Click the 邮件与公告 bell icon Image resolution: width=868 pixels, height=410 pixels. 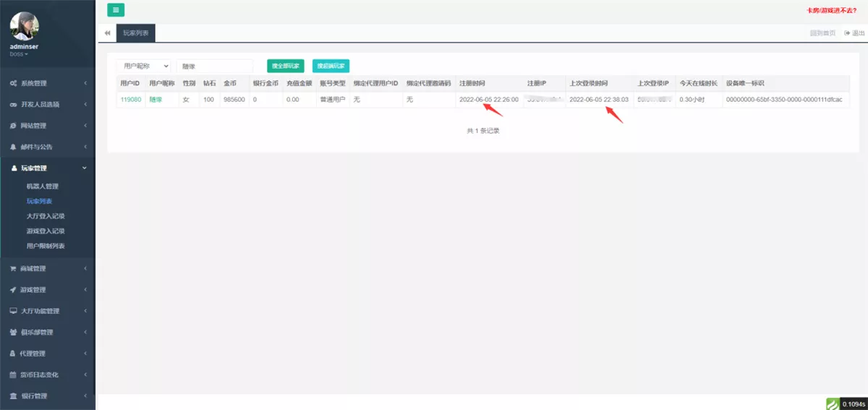14,147
